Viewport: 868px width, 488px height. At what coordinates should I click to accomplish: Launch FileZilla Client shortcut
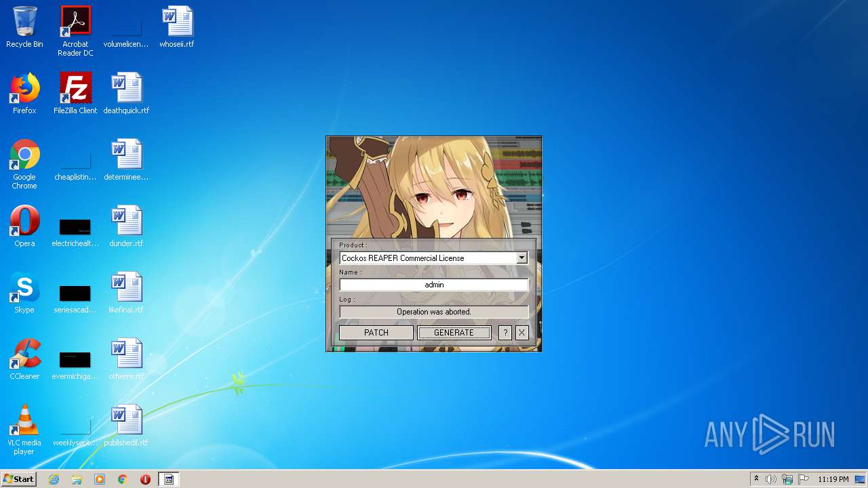coord(75,94)
